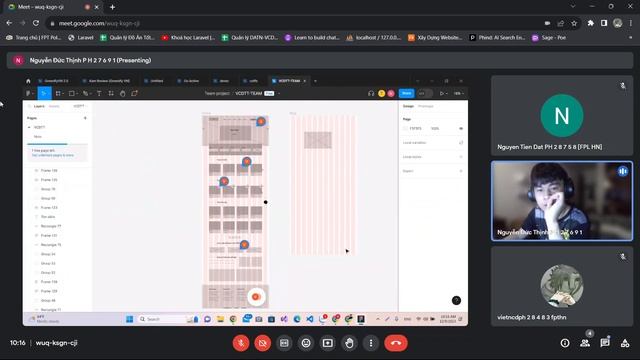Switch to Figma Assets tab
Viewport: 640px width, 360px height.
click(x=54, y=106)
